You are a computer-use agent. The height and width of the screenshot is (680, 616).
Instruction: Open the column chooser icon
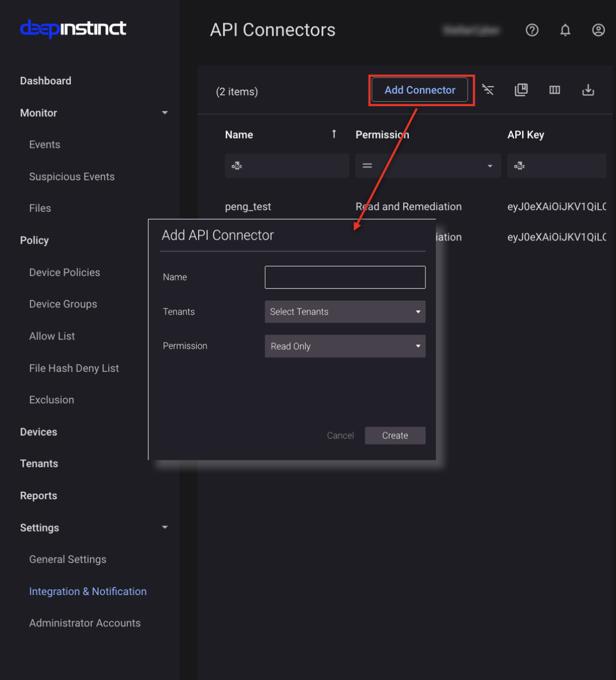(555, 90)
